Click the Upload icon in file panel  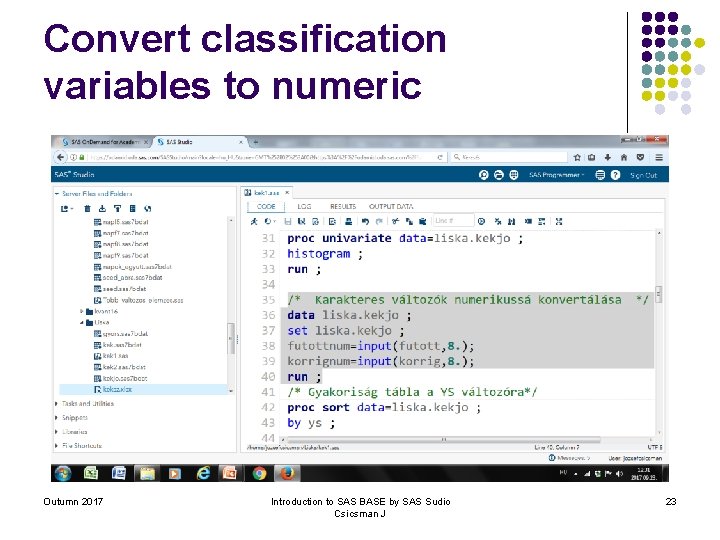(x=118, y=209)
